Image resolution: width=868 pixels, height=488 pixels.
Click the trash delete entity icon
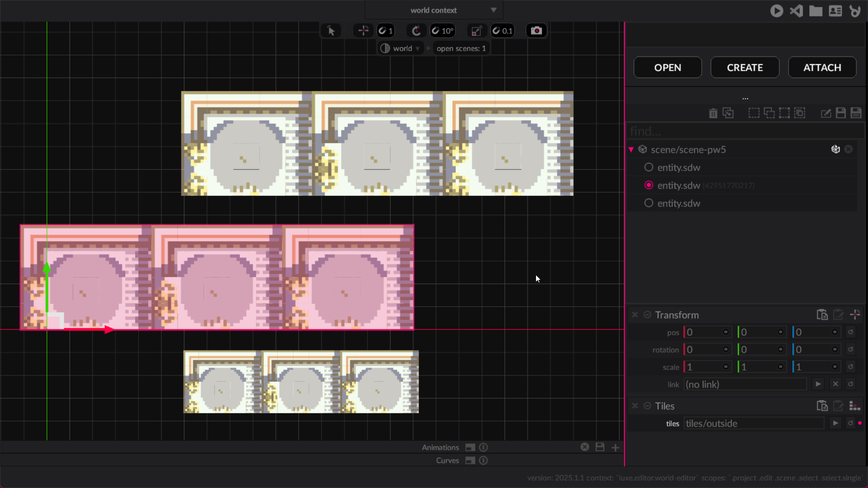click(713, 113)
